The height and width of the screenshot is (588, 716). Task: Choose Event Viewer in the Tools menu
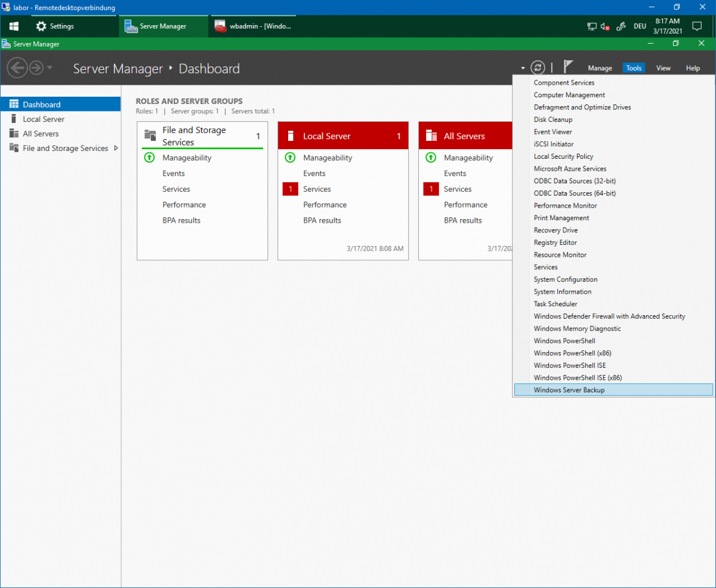click(553, 132)
